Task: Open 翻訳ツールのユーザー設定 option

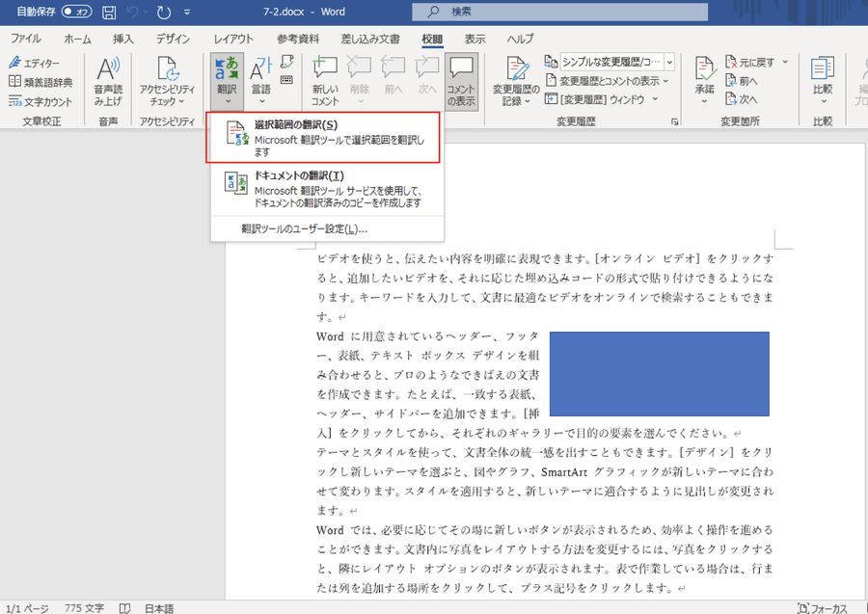Action: click(x=304, y=229)
